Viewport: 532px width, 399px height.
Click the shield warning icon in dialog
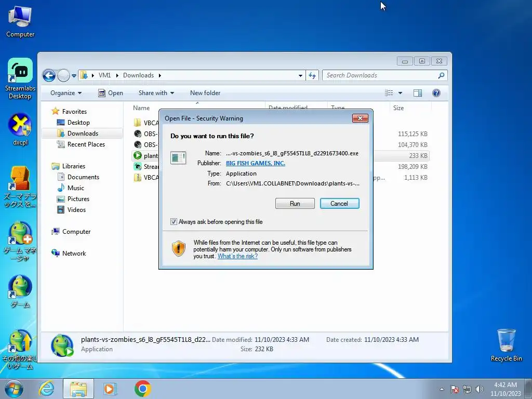[x=179, y=248]
